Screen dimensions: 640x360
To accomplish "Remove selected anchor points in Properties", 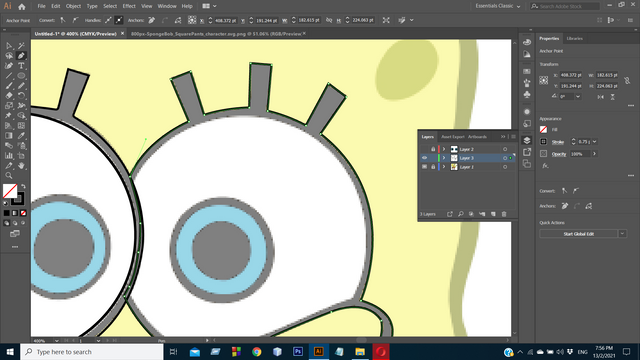I will [x=565, y=206].
